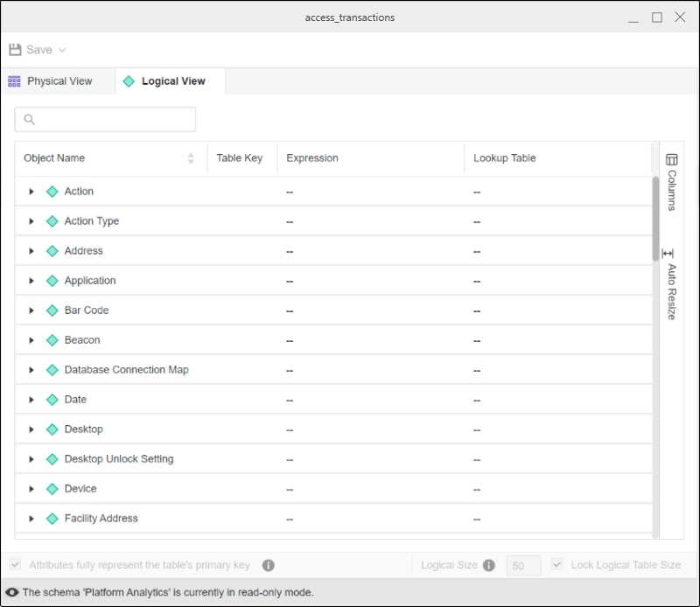
Task: Open the Save dropdown arrow
Action: click(x=62, y=50)
